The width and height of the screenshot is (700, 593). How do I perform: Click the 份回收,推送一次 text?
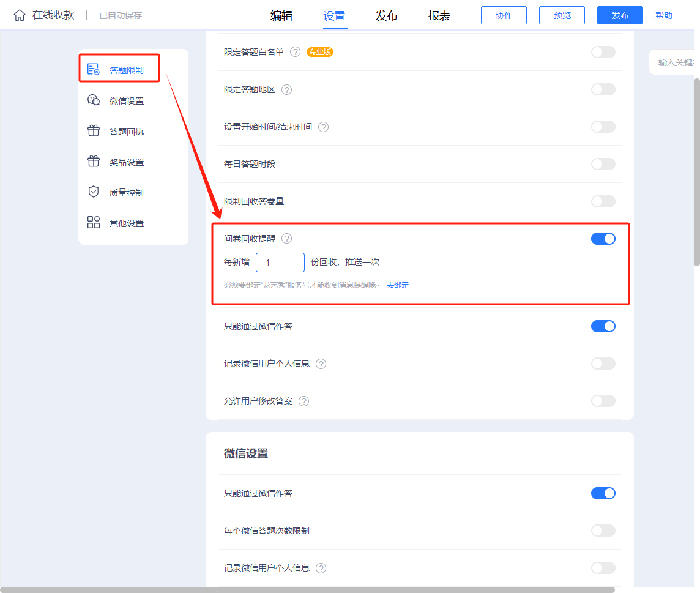tap(345, 262)
